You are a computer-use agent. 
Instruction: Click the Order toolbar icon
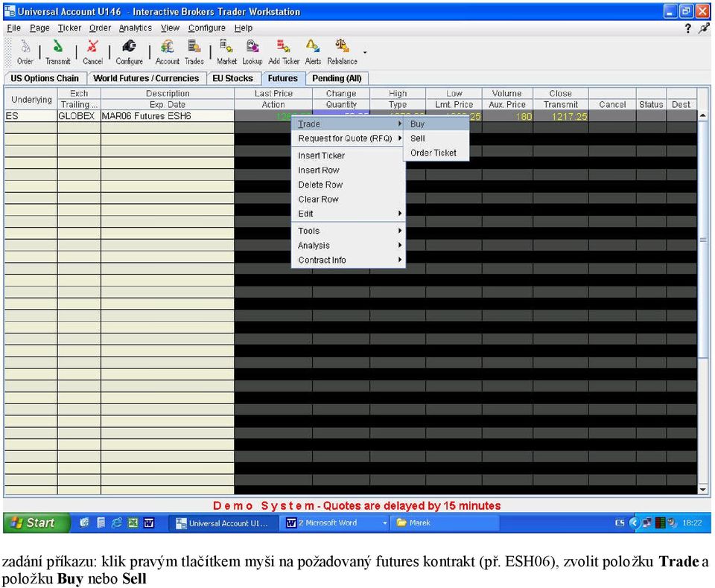point(25,51)
